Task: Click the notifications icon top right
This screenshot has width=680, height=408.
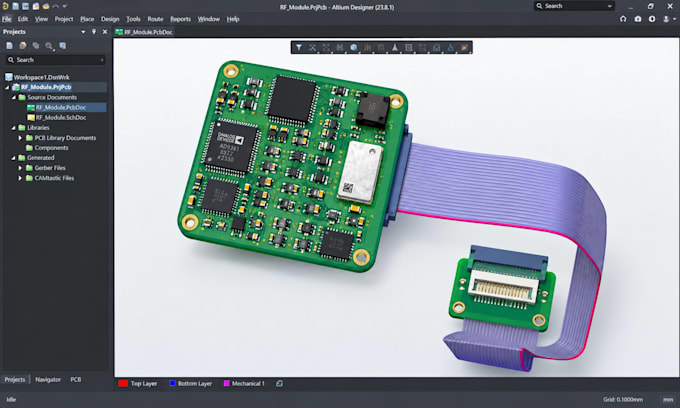Action: coord(652,19)
